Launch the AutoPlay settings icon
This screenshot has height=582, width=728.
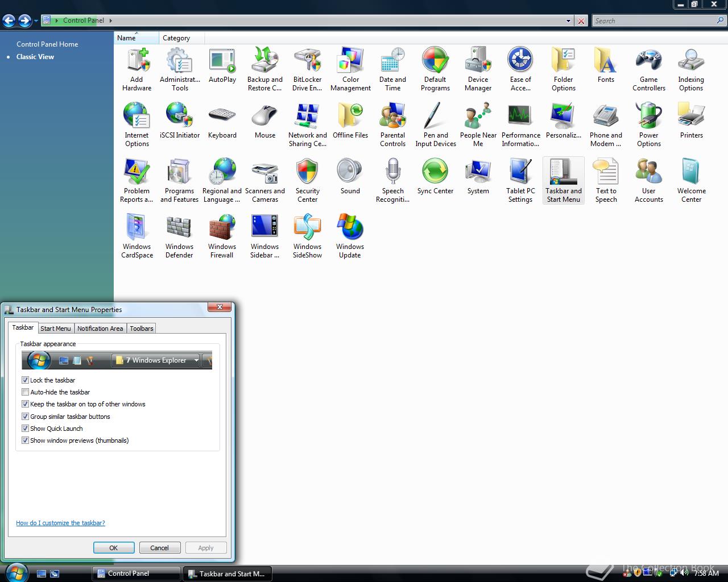pyautogui.click(x=222, y=66)
